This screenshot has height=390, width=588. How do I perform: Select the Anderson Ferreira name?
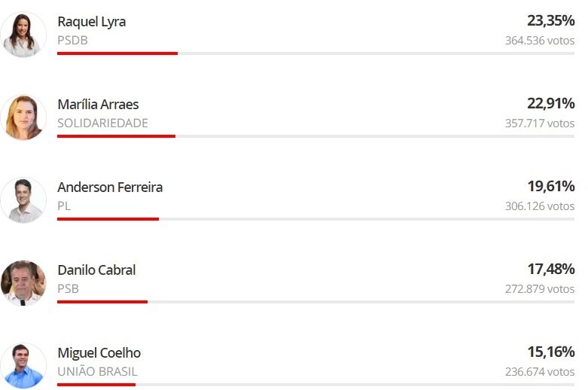click(110, 187)
